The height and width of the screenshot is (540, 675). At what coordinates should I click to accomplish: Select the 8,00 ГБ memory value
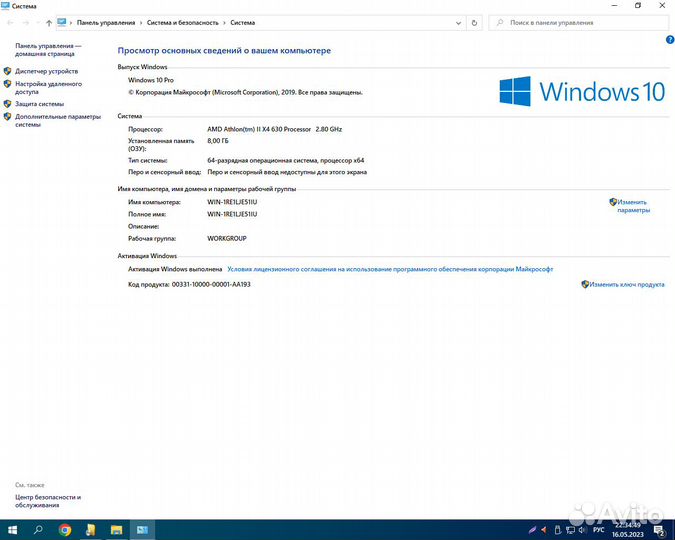(x=218, y=141)
